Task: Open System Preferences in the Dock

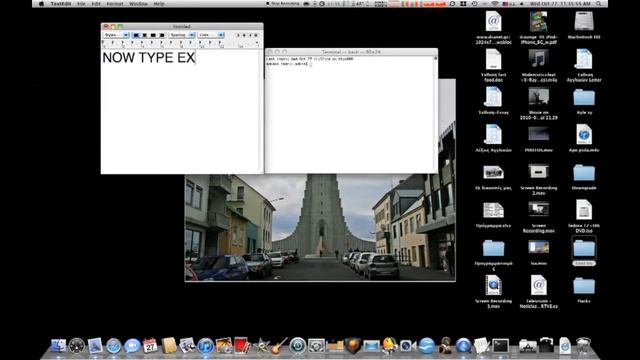Action: 316,346
